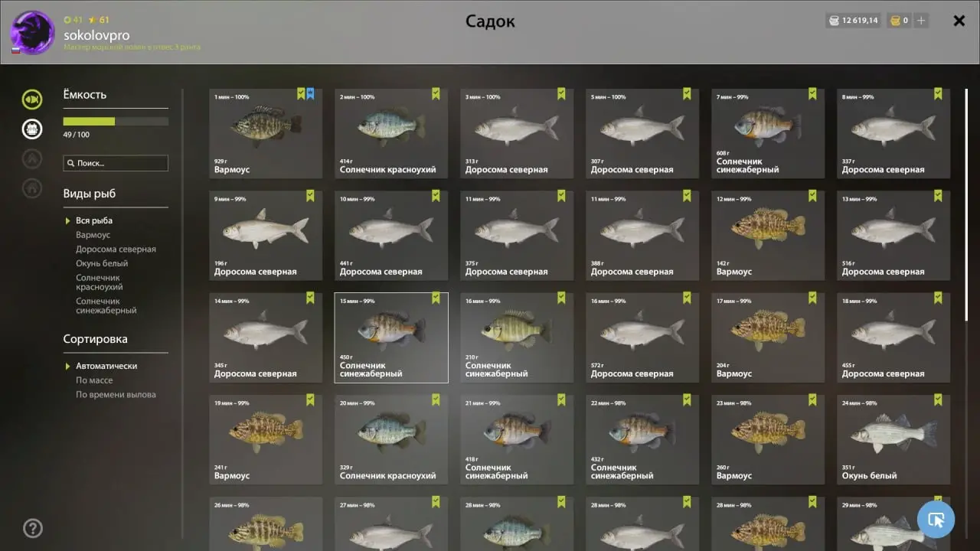Select the second round sidebar icon
The height and width of the screenshot is (551, 980).
tap(32, 129)
